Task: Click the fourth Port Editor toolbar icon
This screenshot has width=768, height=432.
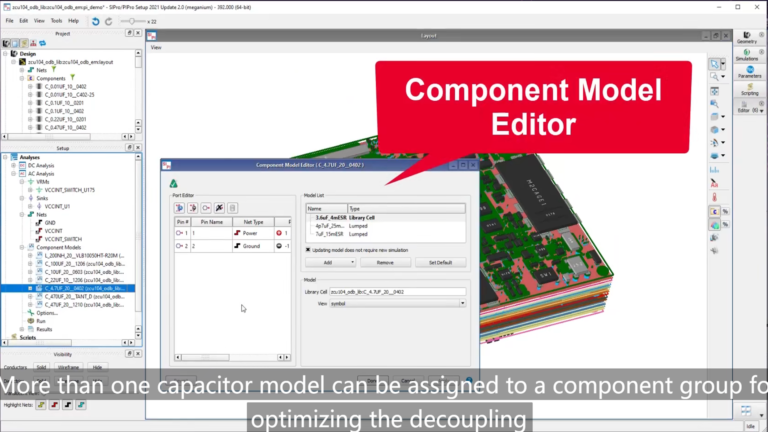Action: (x=219, y=208)
